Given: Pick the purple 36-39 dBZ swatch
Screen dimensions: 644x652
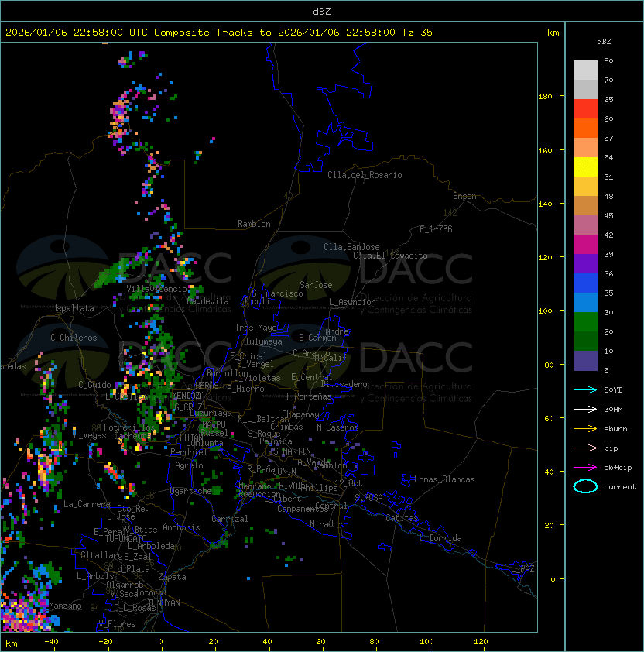Looking at the screenshot, I should pos(585,264).
